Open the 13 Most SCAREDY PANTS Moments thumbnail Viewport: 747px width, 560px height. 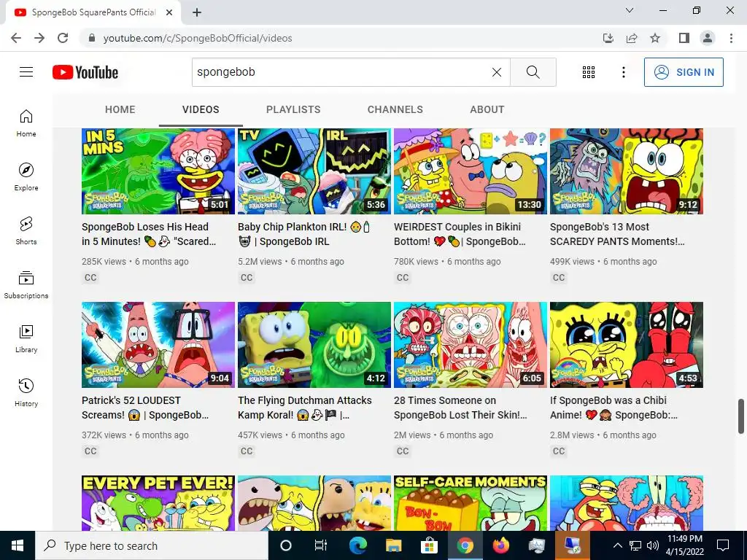[627, 171]
